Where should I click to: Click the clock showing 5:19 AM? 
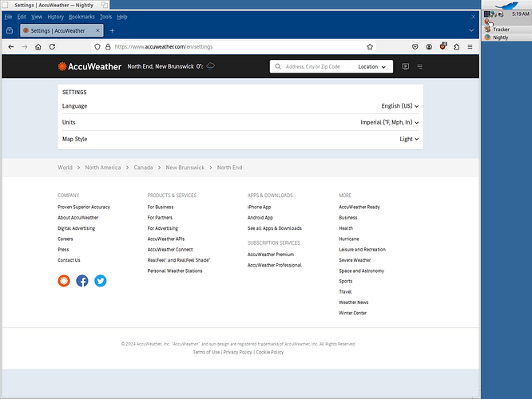tap(521, 14)
